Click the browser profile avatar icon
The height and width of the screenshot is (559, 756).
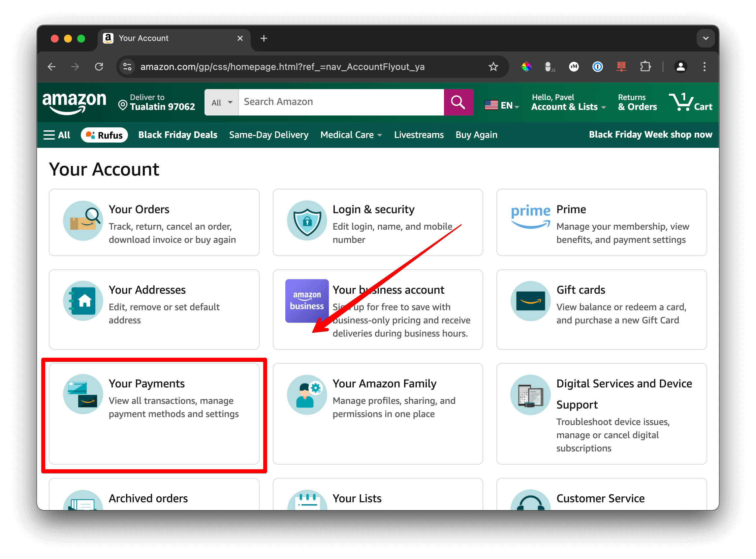[x=680, y=67]
